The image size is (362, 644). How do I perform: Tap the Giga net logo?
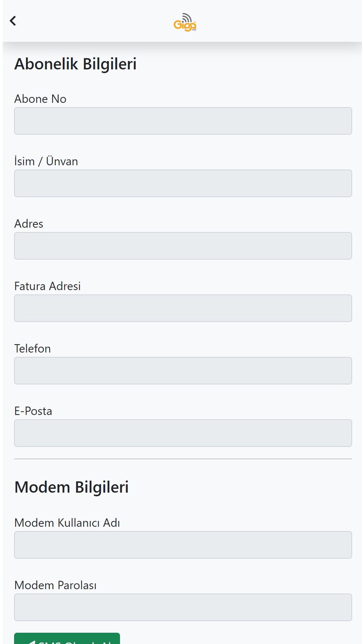click(x=185, y=22)
